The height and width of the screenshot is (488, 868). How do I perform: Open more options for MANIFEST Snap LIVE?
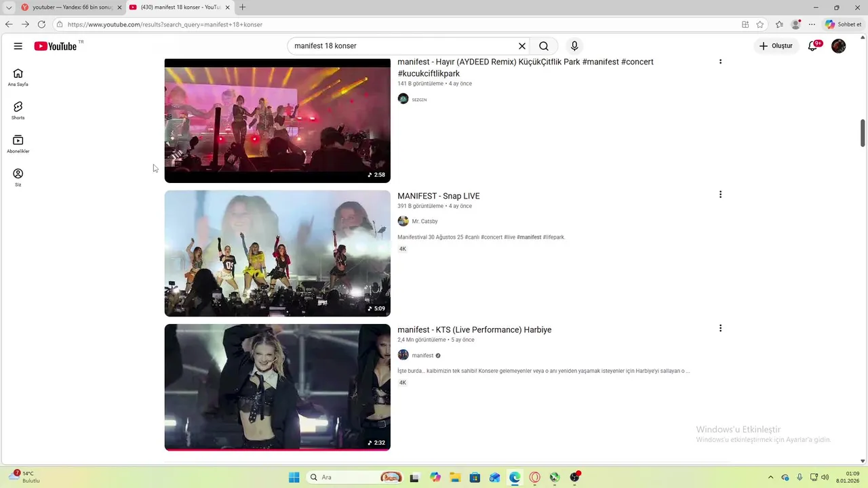(x=720, y=195)
